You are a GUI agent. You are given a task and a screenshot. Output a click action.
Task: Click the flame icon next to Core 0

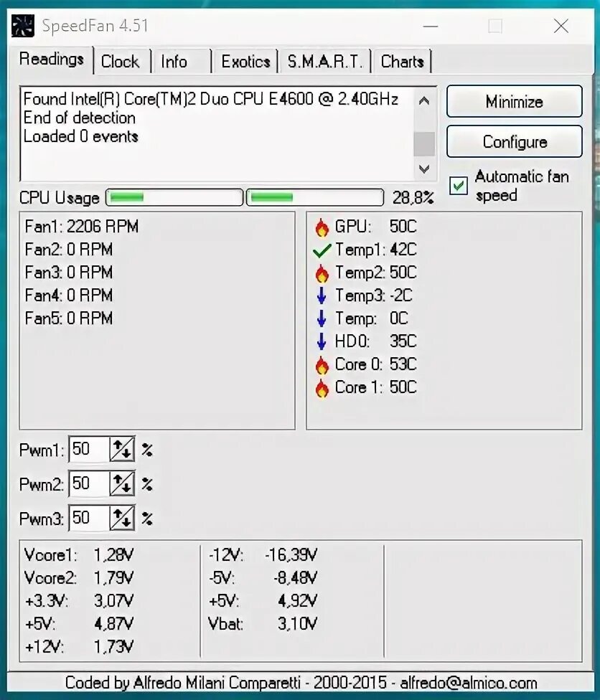click(x=322, y=365)
